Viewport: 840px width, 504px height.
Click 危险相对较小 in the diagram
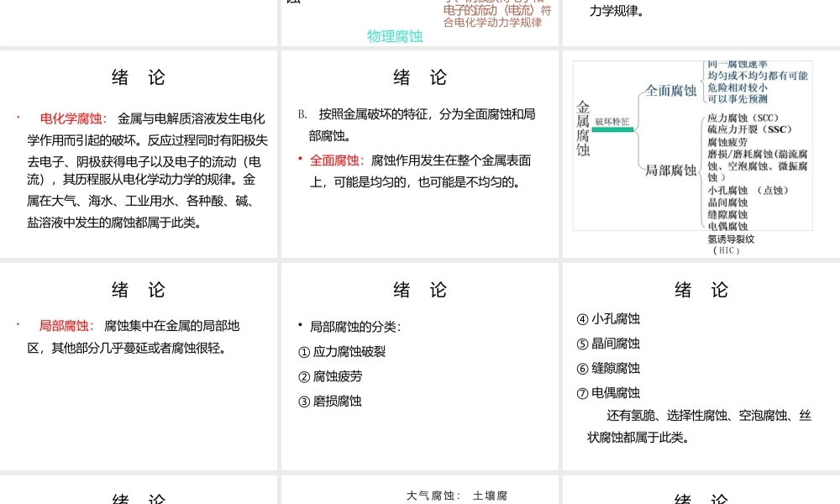[x=738, y=87]
